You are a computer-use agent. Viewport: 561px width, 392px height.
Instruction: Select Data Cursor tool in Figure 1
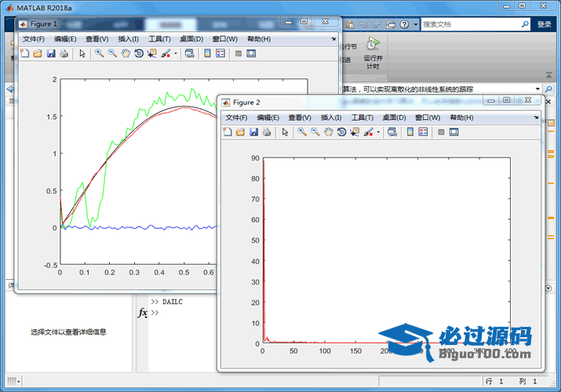pos(152,53)
